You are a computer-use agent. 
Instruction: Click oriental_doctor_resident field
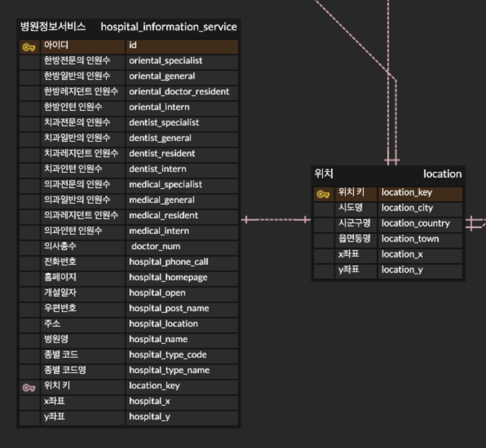pos(182,93)
